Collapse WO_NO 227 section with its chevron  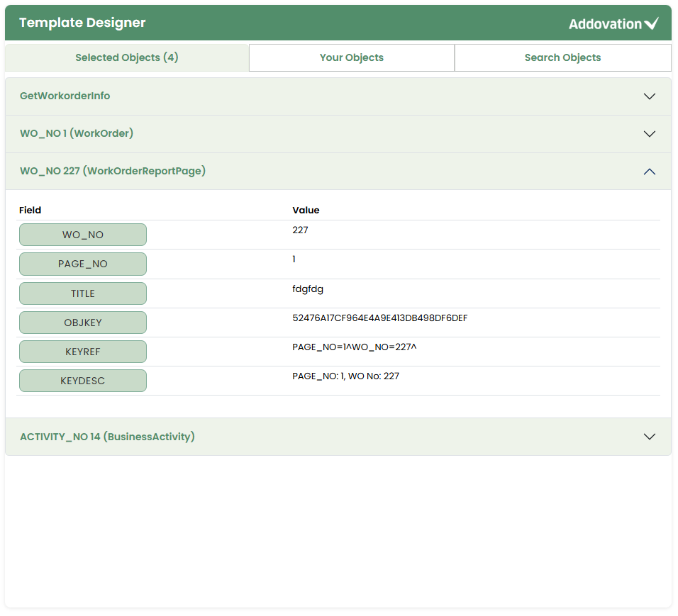(649, 172)
